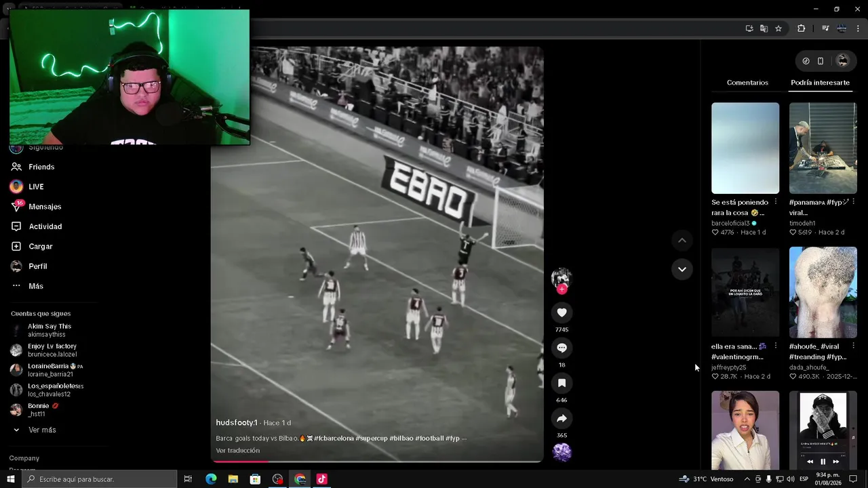
Task: Click the ESP language indicator
Action: click(804, 479)
